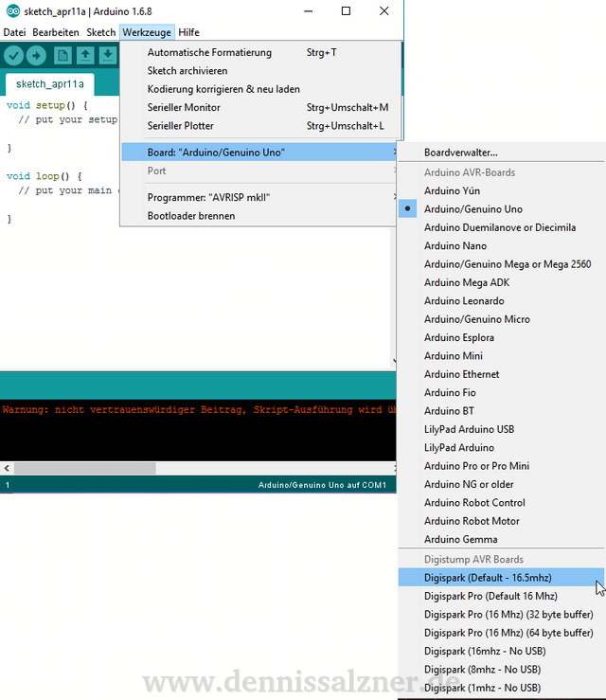The width and height of the screenshot is (606, 700).
Task: Select Arduino Robot Control
Action: point(502,502)
